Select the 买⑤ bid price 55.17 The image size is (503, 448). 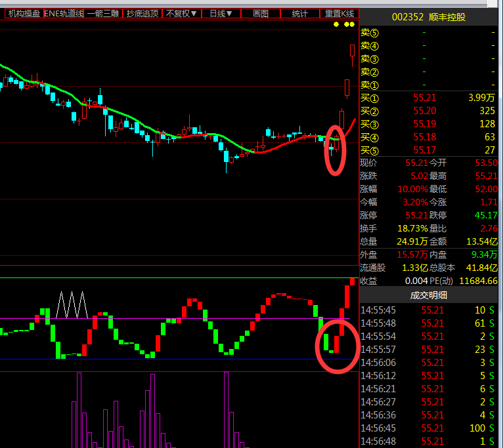(x=425, y=150)
